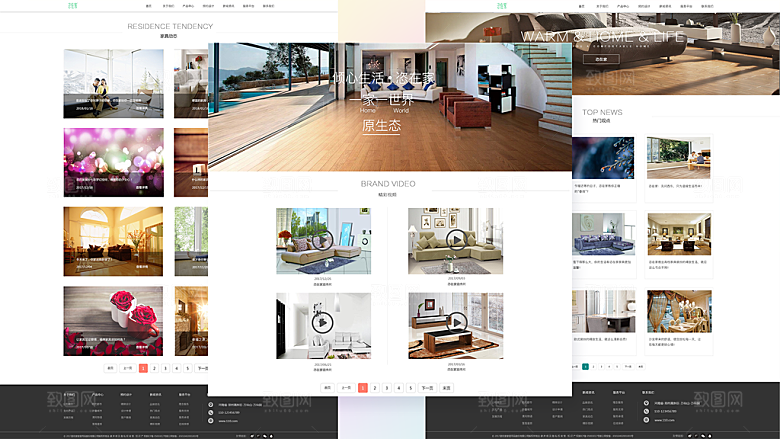The width and height of the screenshot is (780, 439).
Task: Click 上一页 in Residence Tendency pagination
Action: [x=128, y=368]
